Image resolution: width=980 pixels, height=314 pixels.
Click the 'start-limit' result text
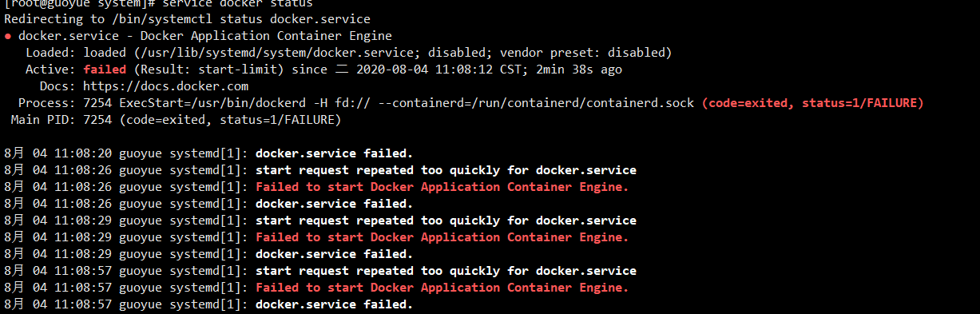coord(238,70)
